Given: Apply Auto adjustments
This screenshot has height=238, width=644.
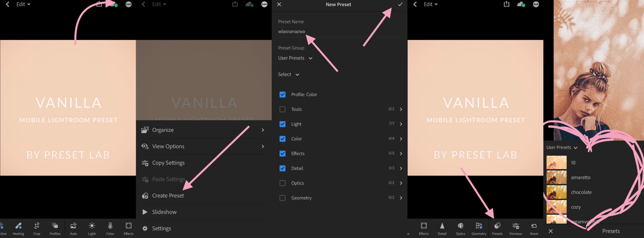Looking at the screenshot, I should 73,228.
